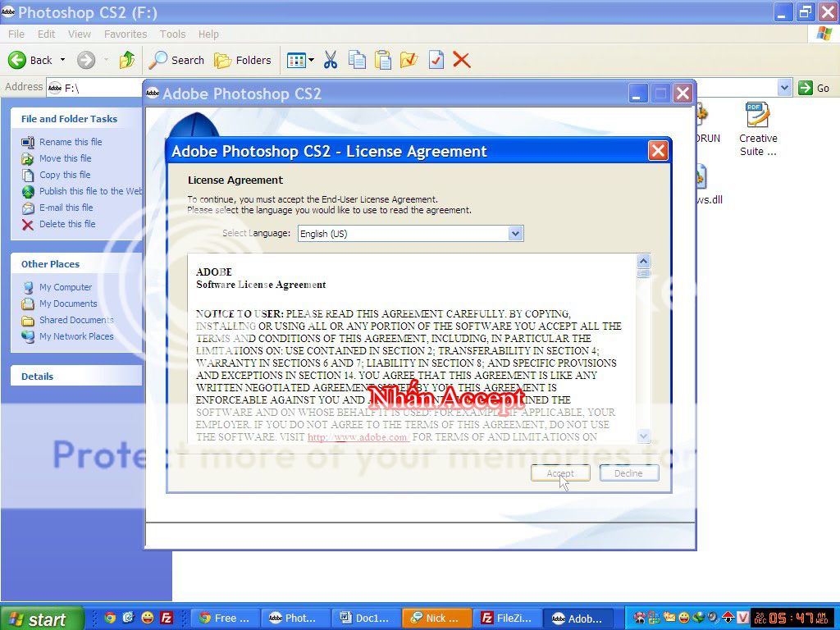Click the license text scrollbar down arrow

[x=643, y=436]
